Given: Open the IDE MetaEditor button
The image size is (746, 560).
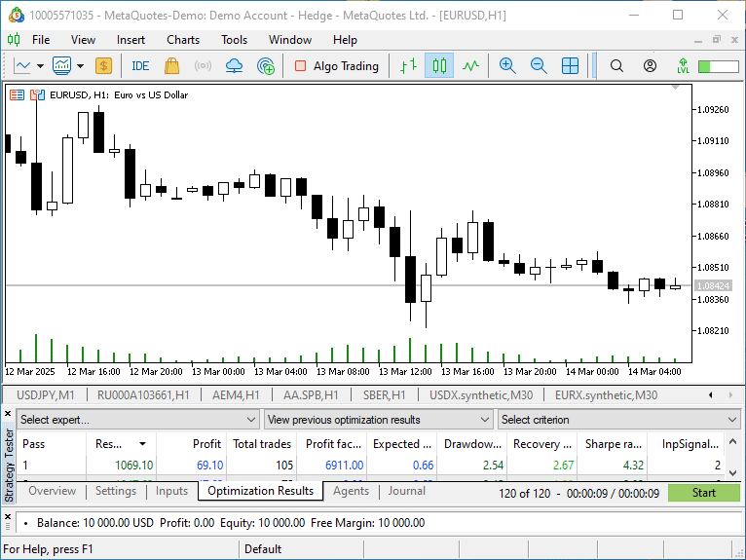Looking at the screenshot, I should [140, 65].
